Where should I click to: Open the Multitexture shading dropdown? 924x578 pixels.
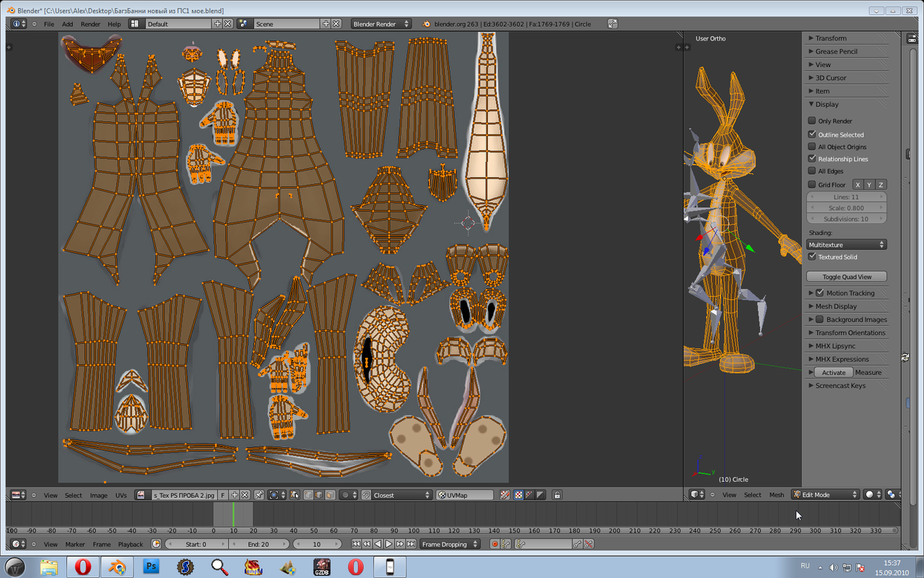tap(847, 245)
